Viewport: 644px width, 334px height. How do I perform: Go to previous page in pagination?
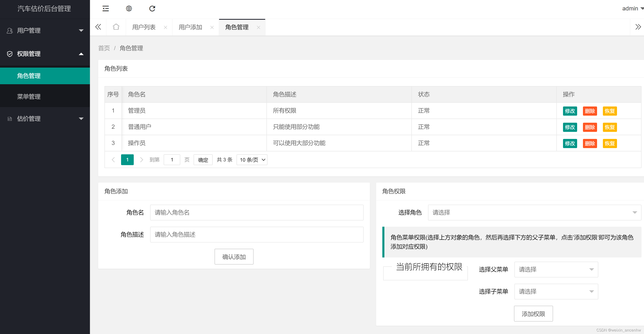(113, 160)
